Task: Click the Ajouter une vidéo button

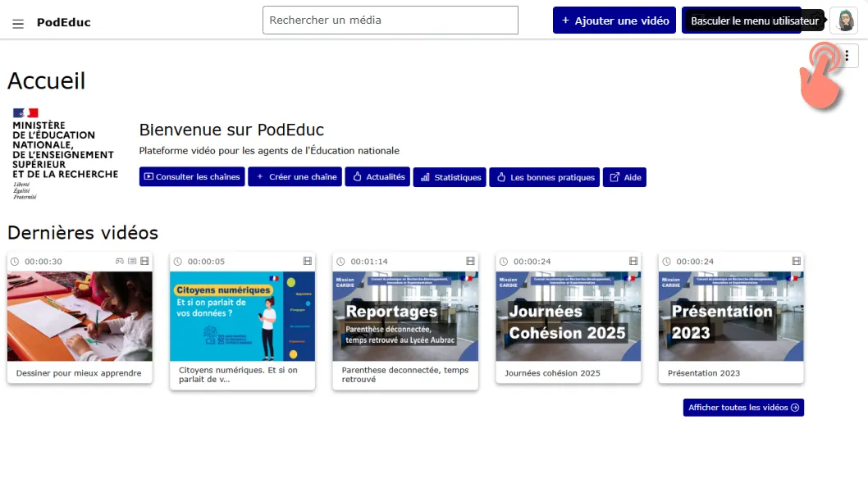Action: tap(614, 21)
